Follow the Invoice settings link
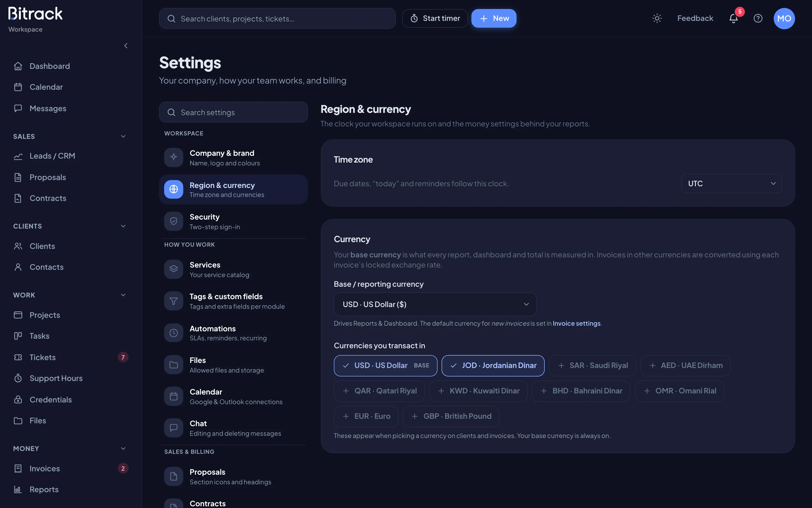Viewport: 812px width, 508px height. pos(577,323)
